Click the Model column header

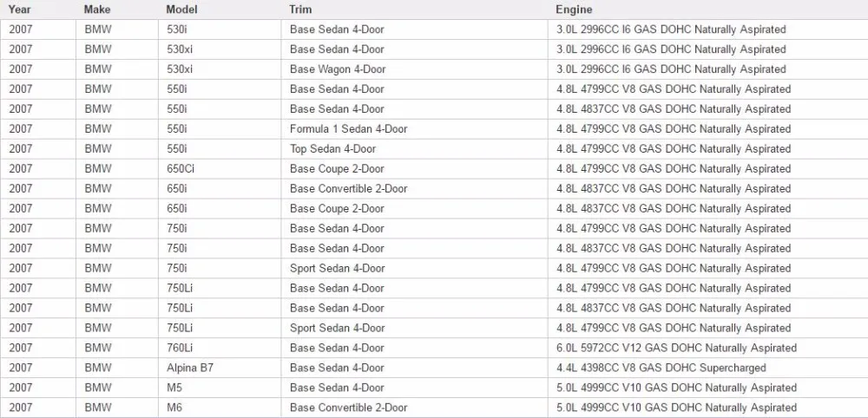(x=220, y=10)
